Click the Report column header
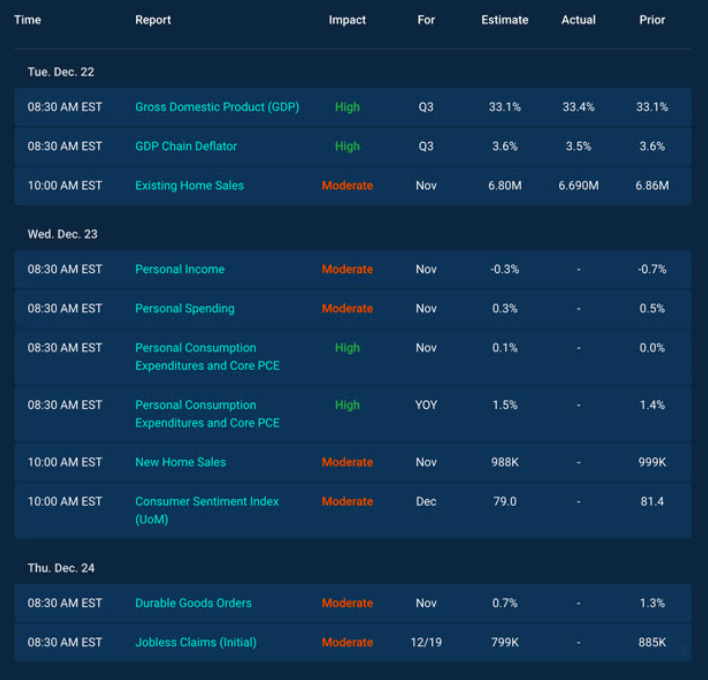This screenshot has height=680, width=708. pos(153,20)
